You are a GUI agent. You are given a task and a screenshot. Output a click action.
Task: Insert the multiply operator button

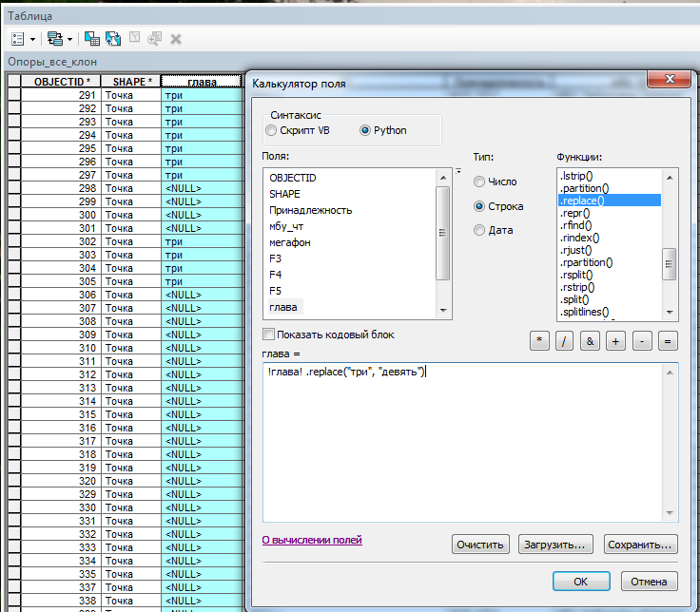coord(540,342)
